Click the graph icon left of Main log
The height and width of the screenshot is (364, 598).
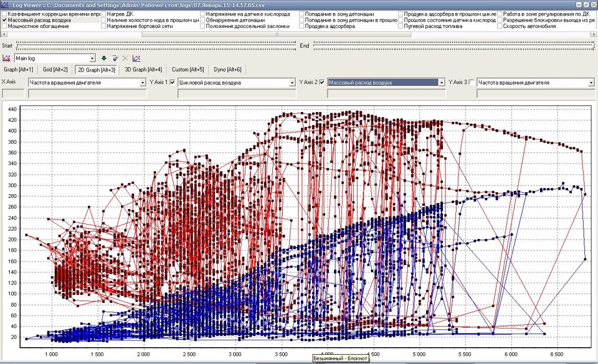pyautogui.click(x=6, y=58)
